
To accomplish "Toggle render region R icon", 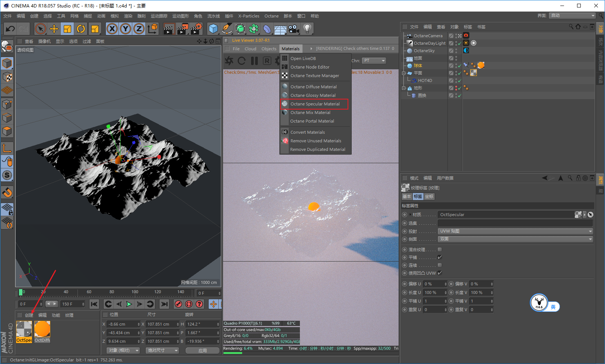I will (x=267, y=61).
